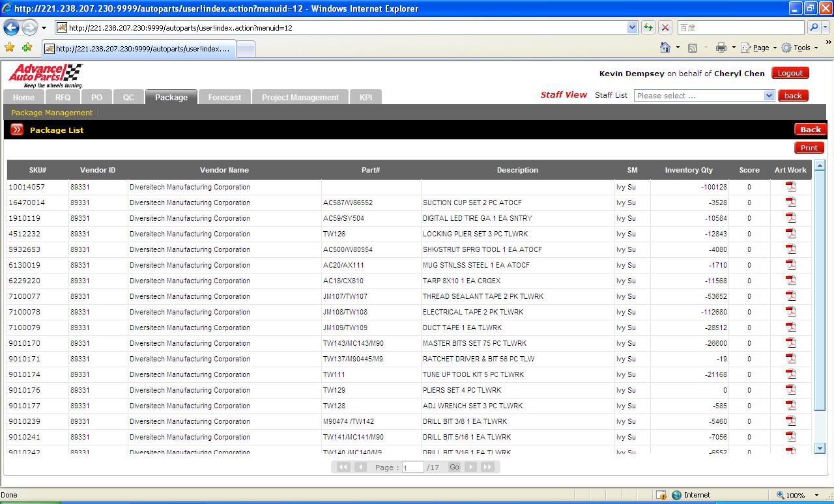Click the browser Home icon
This screenshot has height=504, width=834.
coord(665,48)
